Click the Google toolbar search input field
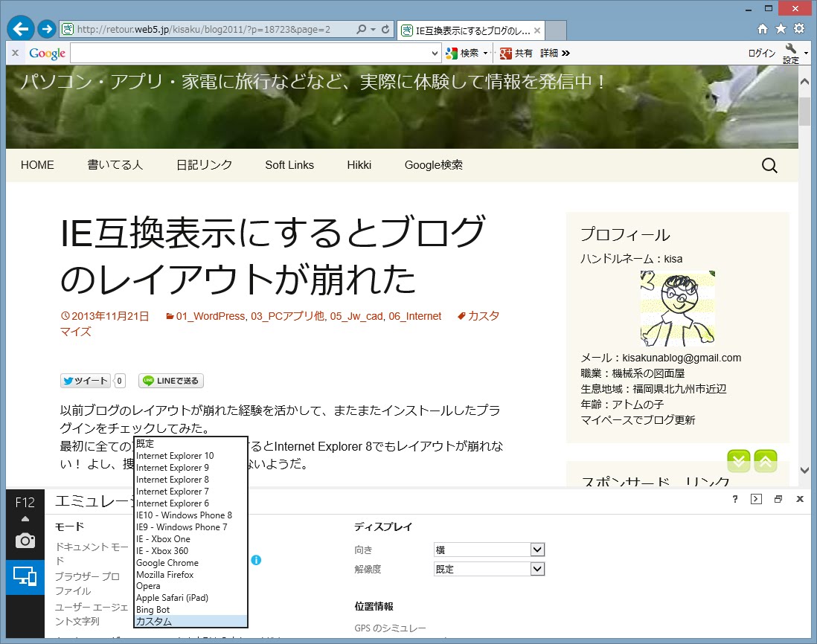This screenshot has width=817, height=644. point(251,53)
